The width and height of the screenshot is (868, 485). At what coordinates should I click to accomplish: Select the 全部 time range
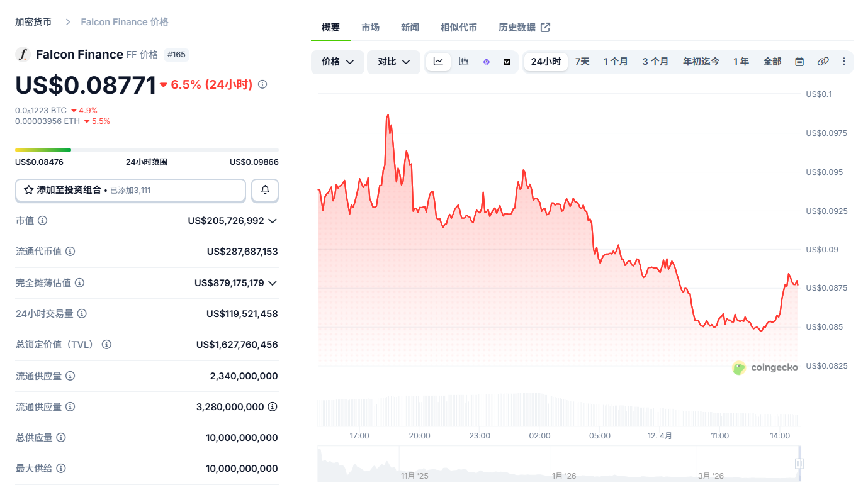[772, 62]
